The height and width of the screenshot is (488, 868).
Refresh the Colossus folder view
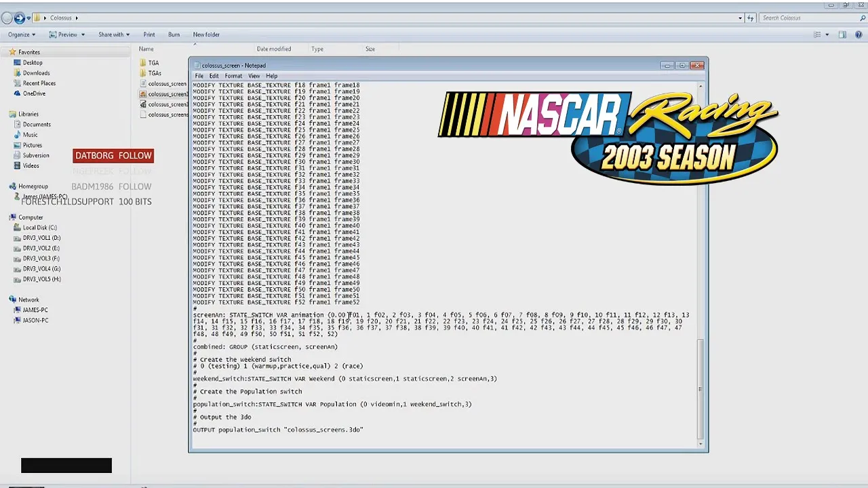tap(751, 18)
